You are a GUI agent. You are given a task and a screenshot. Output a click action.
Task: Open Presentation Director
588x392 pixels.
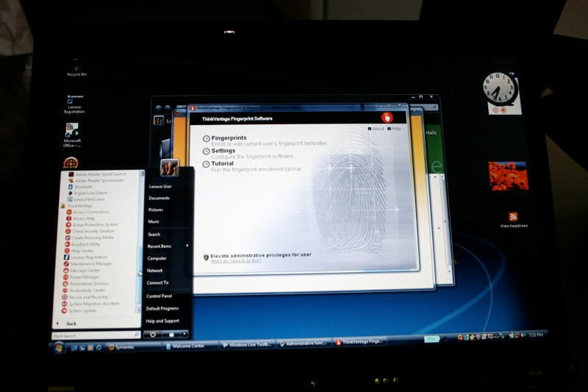pyautogui.click(x=85, y=284)
